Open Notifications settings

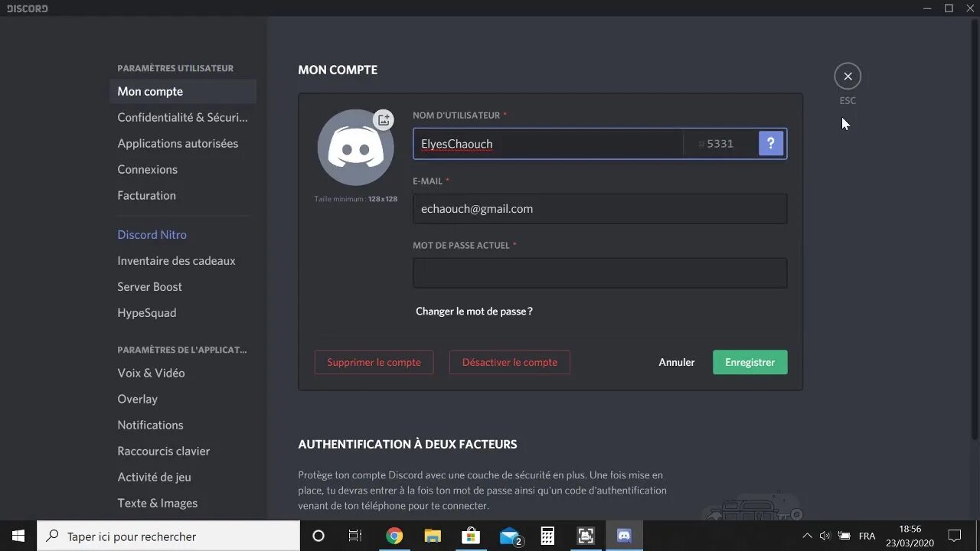183,425
